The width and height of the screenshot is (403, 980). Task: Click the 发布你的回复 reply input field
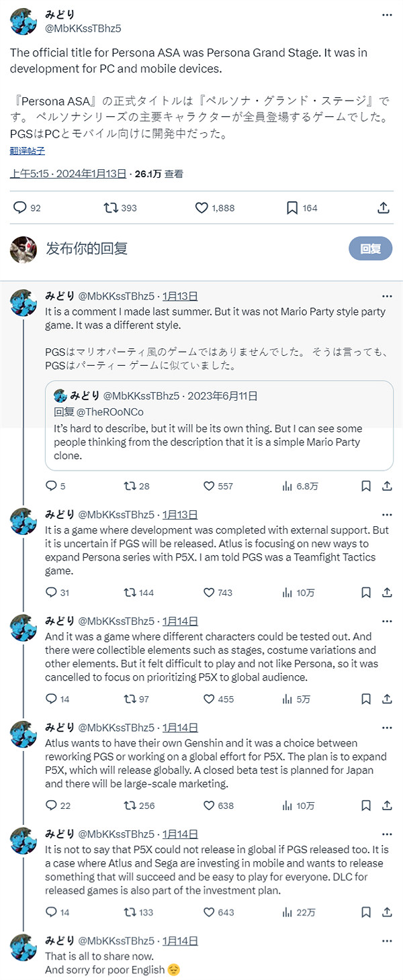click(188, 248)
